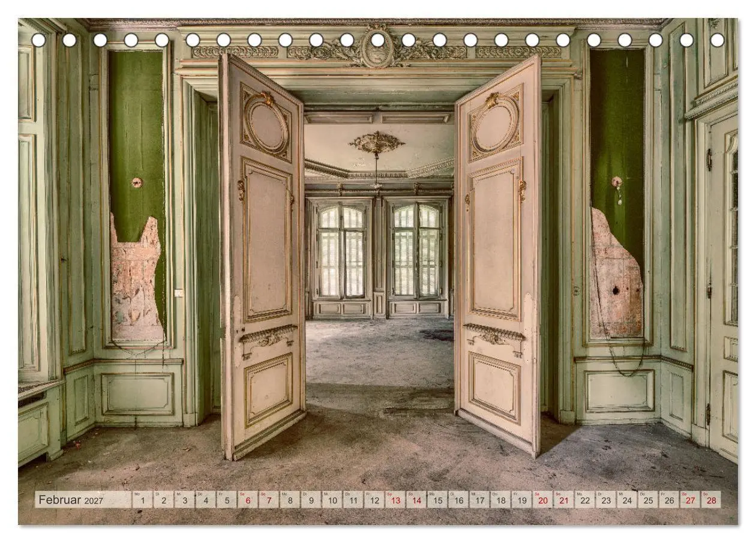Select red Sunday date 7
This screenshot has height=543, width=756.
coord(268,500)
